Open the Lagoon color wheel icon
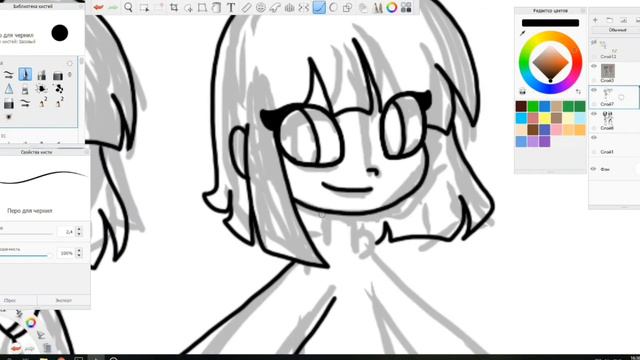The image size is (640, 360). tap(31, 323)
